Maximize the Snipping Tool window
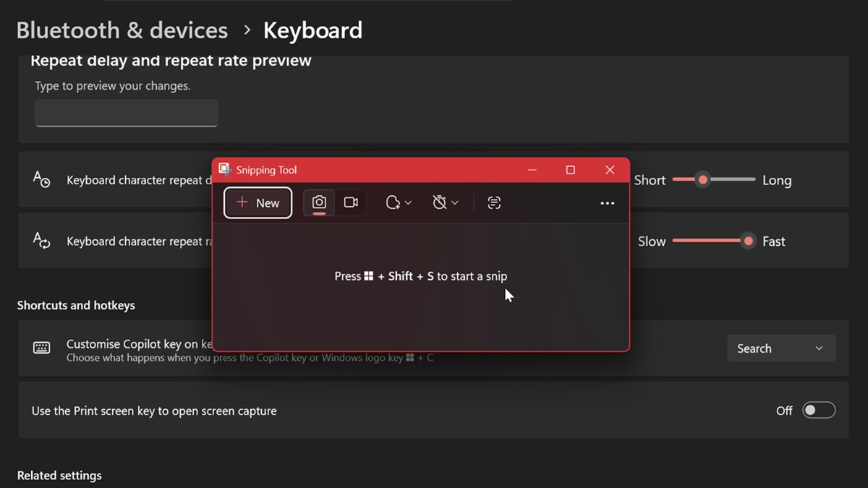The height and width of the screenshot is (488, 868). coord(571,170)
